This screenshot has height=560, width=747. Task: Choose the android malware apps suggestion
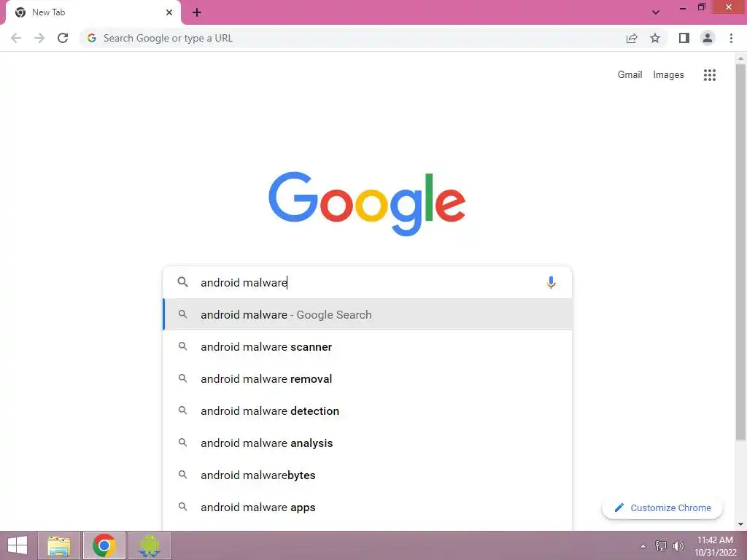pyautogui.click(x=367, y=507)
